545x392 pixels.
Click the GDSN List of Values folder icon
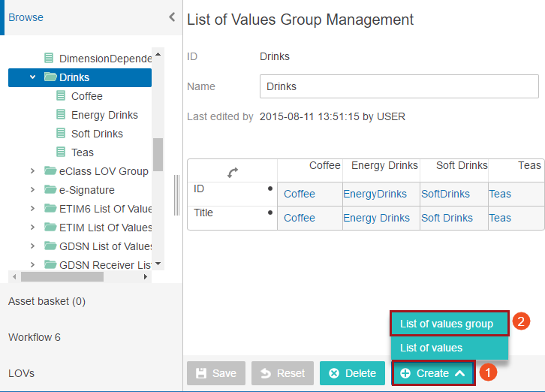coord(50,246)
